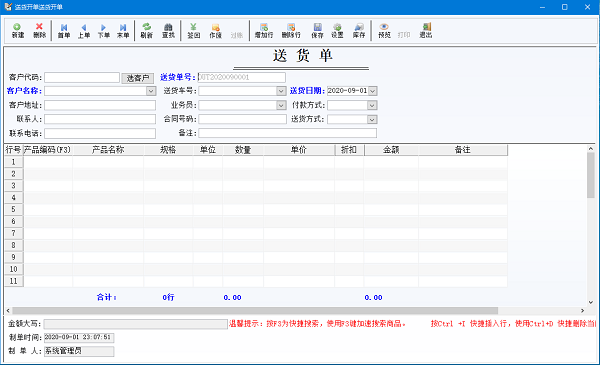Click the 选客户 button

click(x=138, y=78)
